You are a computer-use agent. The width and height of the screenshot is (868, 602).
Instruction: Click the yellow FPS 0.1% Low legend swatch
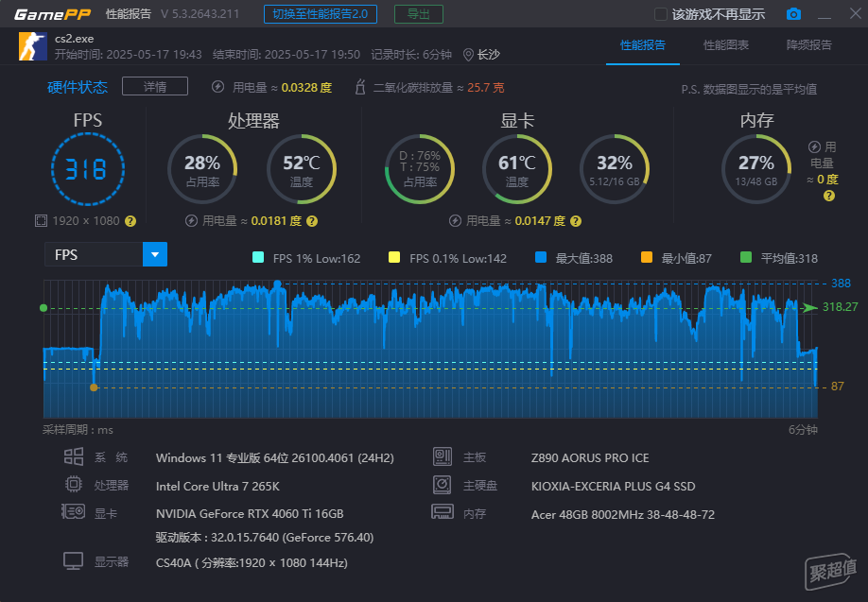(x=394, y=257)
